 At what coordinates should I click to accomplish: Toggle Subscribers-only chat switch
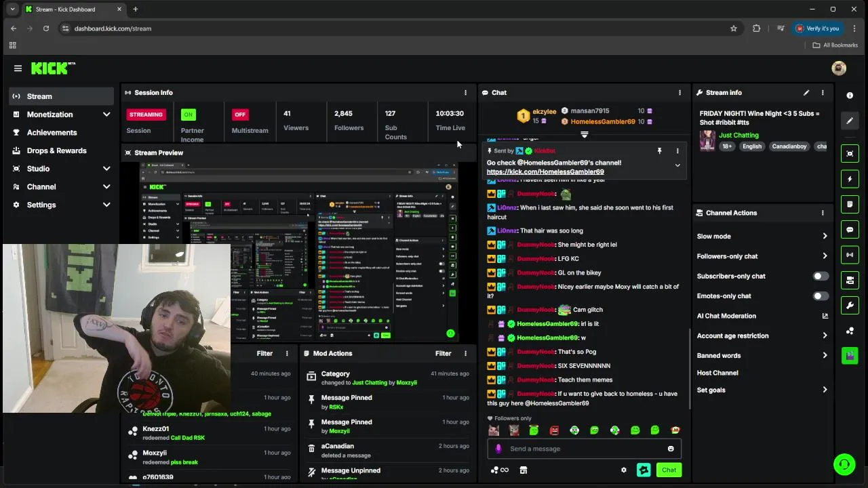821,277
